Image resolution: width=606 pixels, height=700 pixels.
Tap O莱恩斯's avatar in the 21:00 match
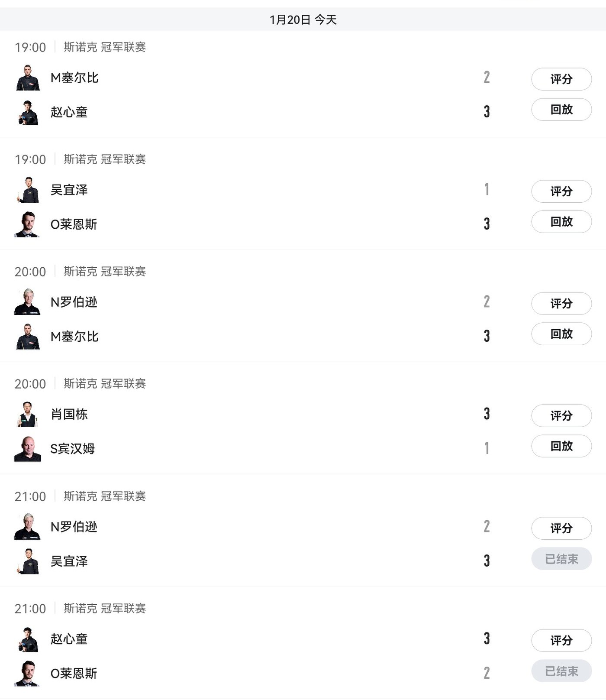[x=28, y=674]
